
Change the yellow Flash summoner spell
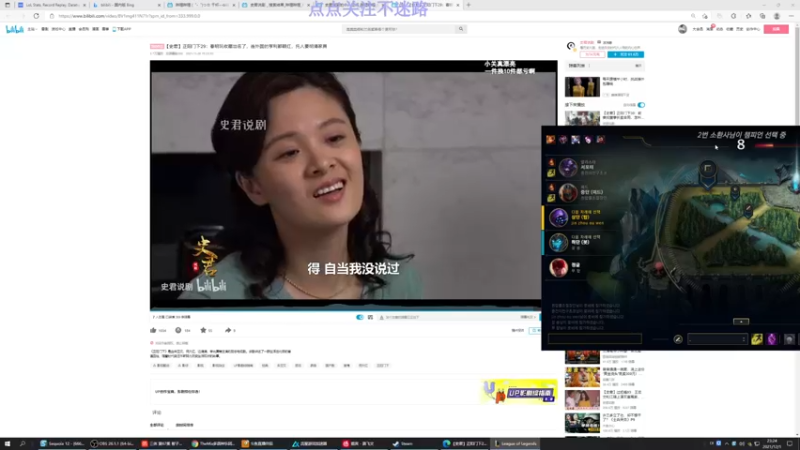(x=757, y=339)
